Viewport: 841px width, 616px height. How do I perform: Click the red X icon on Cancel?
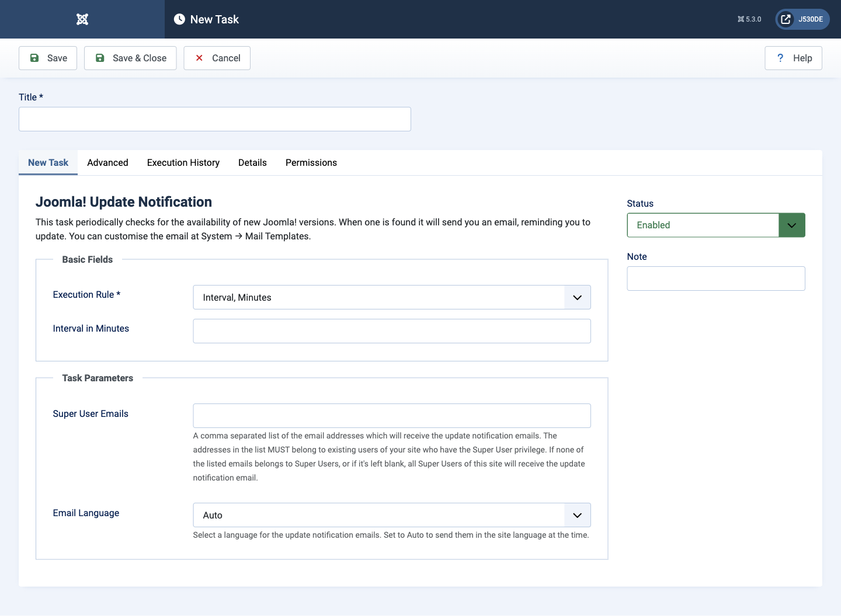click(x=199, y=58)
